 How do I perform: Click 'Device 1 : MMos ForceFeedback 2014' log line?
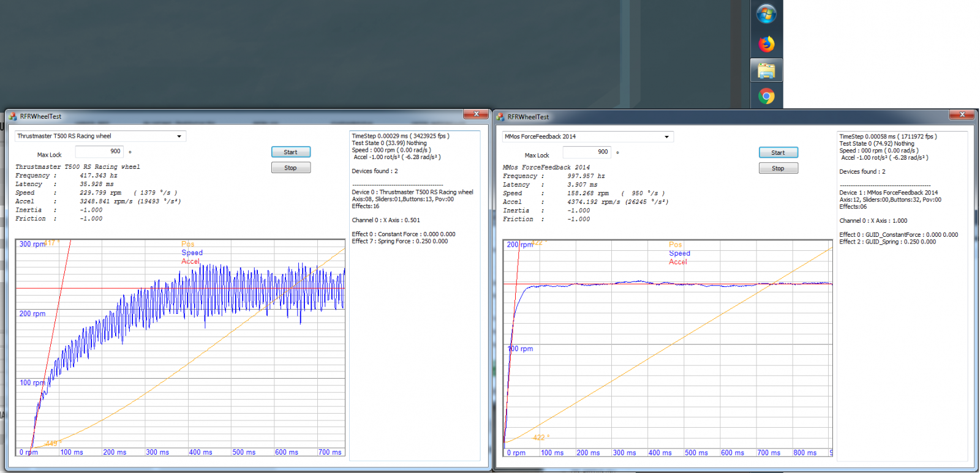point(888,193)
